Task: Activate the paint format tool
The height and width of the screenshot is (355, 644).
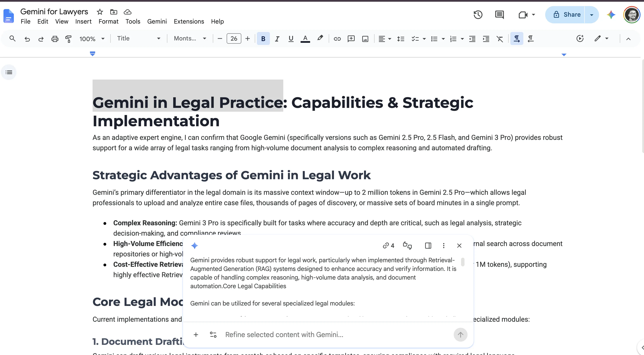Action: (68, 39)
